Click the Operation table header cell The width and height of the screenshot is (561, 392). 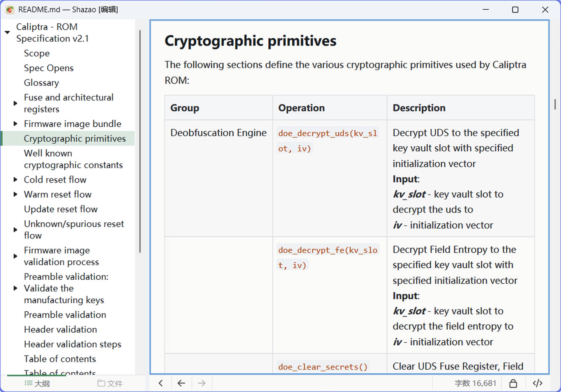click(330, 108)
